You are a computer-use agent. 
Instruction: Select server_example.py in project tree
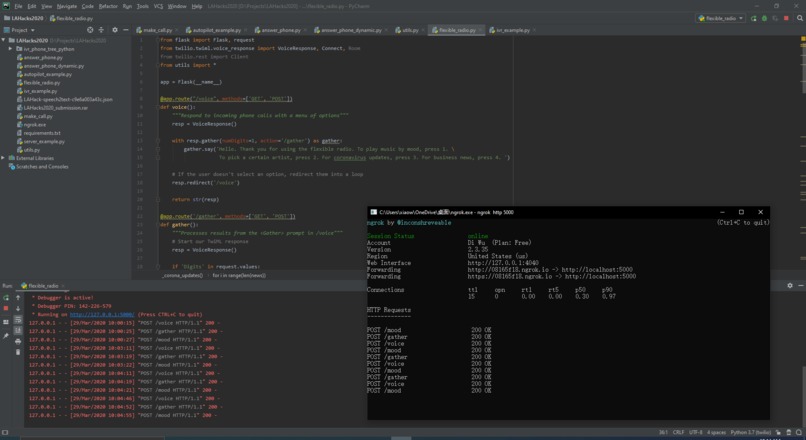coord(44,141)
